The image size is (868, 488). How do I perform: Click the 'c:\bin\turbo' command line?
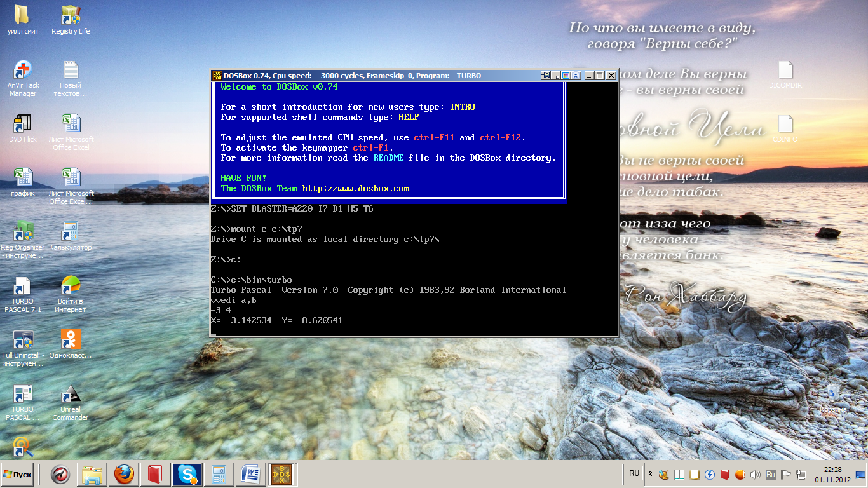point(251,280)
